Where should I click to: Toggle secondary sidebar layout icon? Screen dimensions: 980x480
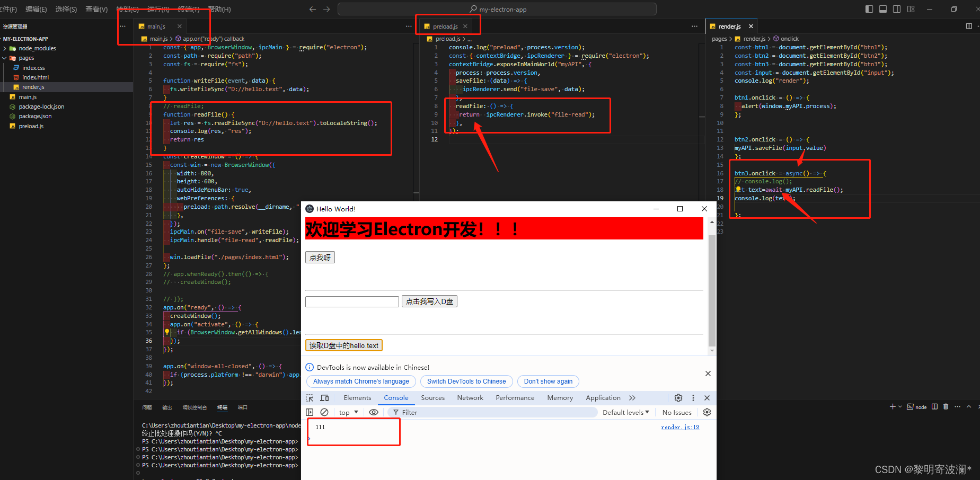point(897,9)
